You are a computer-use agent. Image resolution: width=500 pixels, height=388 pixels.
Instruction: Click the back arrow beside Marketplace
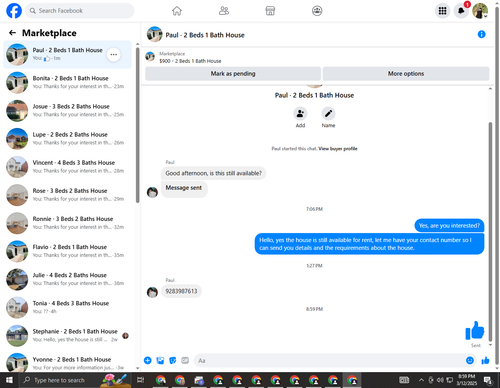(12, 33)
